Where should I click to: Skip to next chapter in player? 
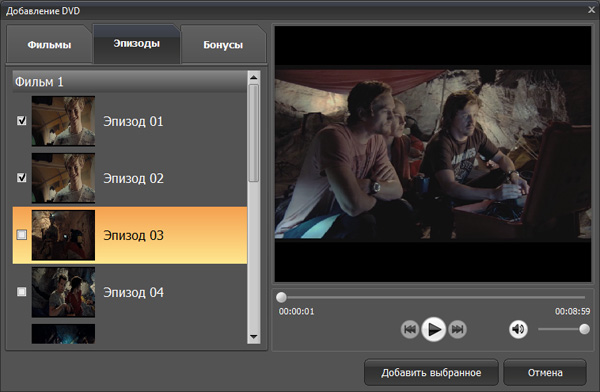pos(457,329)
